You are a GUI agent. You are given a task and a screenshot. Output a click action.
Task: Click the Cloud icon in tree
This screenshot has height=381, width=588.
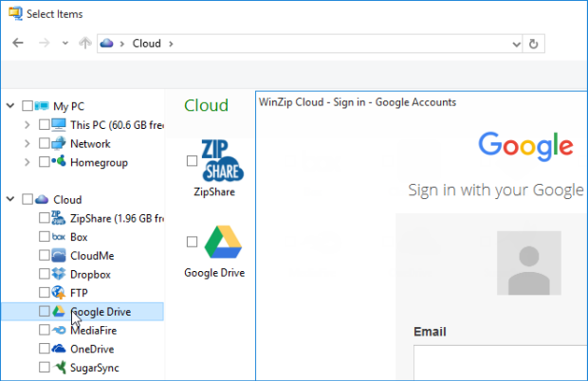coord(42,199)
